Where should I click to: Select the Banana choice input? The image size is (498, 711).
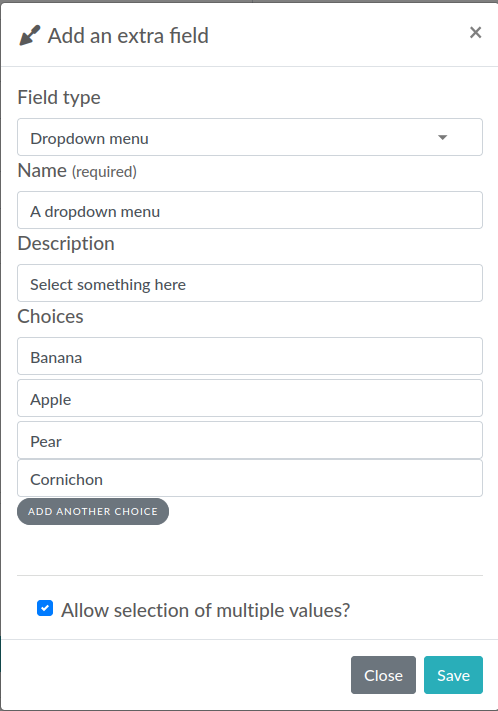tap(250, 356)
